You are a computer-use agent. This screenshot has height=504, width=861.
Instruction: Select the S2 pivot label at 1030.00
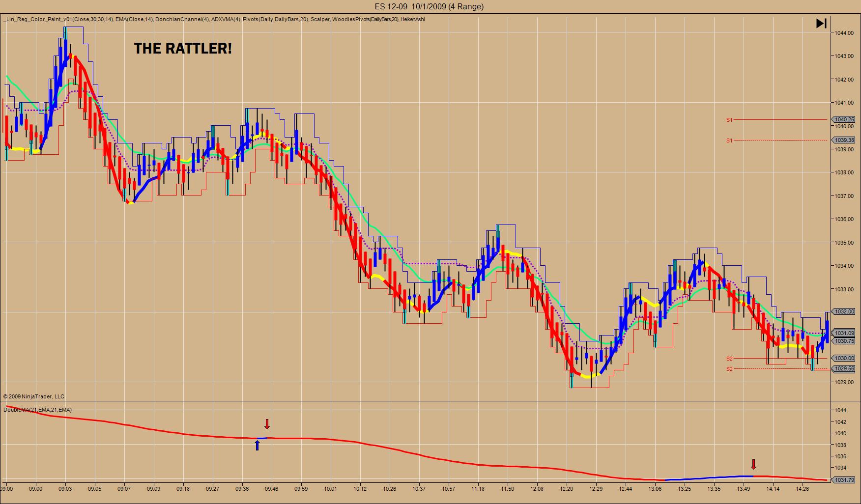[729, 359]
